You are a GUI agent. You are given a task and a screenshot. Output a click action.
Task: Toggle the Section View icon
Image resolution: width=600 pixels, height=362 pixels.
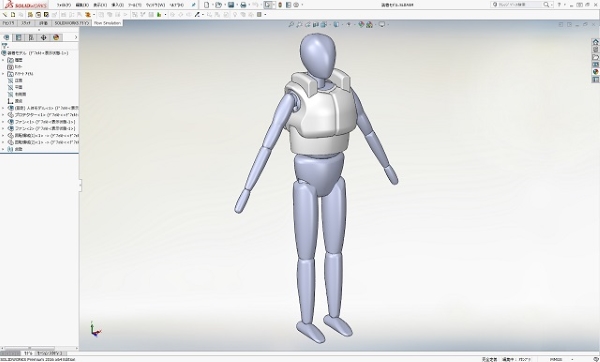pos(316,24)
